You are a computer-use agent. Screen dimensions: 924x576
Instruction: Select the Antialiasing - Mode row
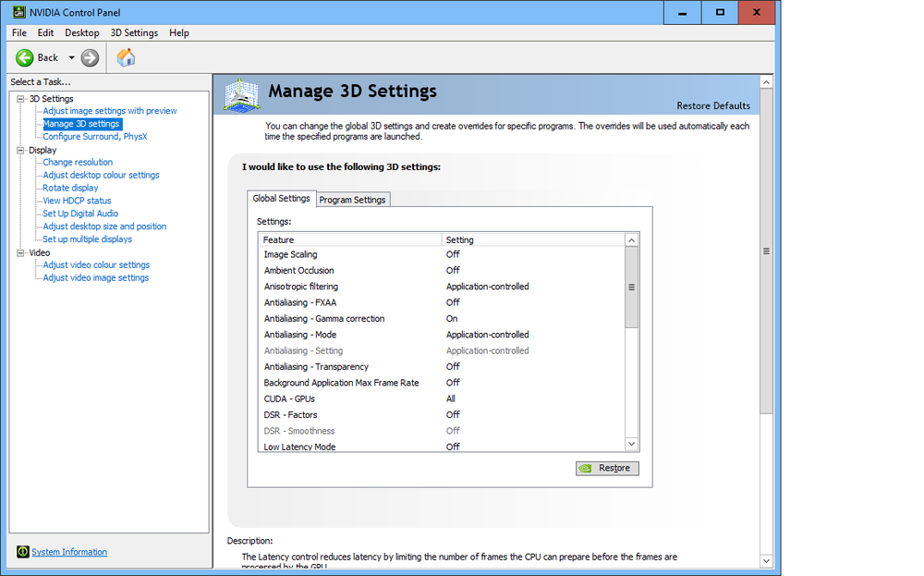(442, 335)
